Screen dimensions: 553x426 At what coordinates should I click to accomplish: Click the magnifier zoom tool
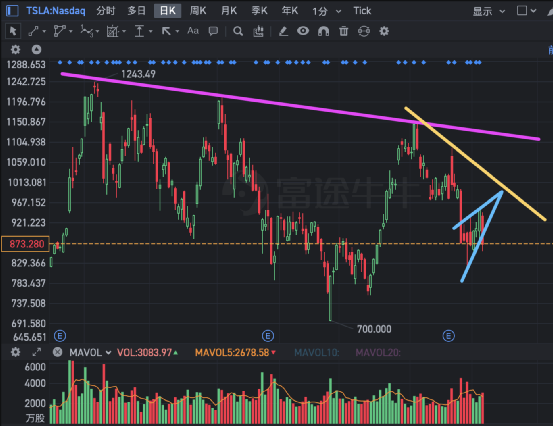[x=238, y=31]
